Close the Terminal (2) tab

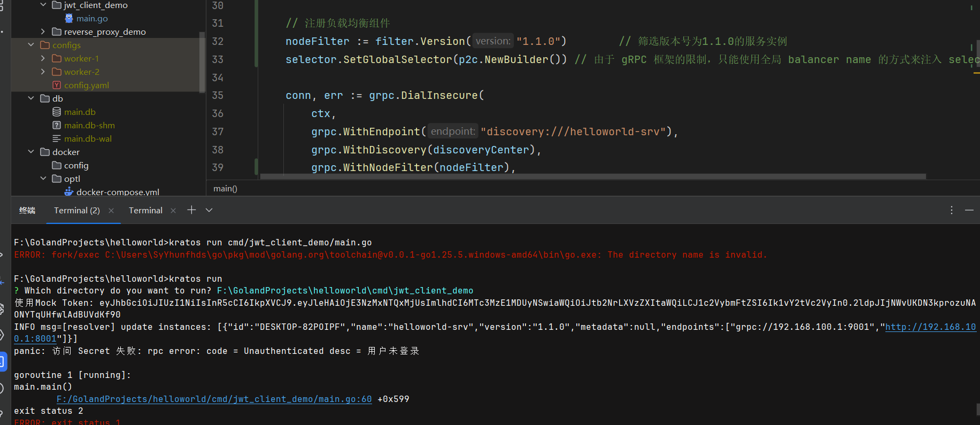pyautogui.click(x=111, y=211)
